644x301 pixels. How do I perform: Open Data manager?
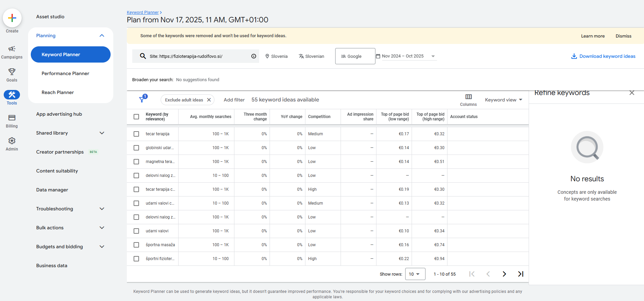[52, 190]
